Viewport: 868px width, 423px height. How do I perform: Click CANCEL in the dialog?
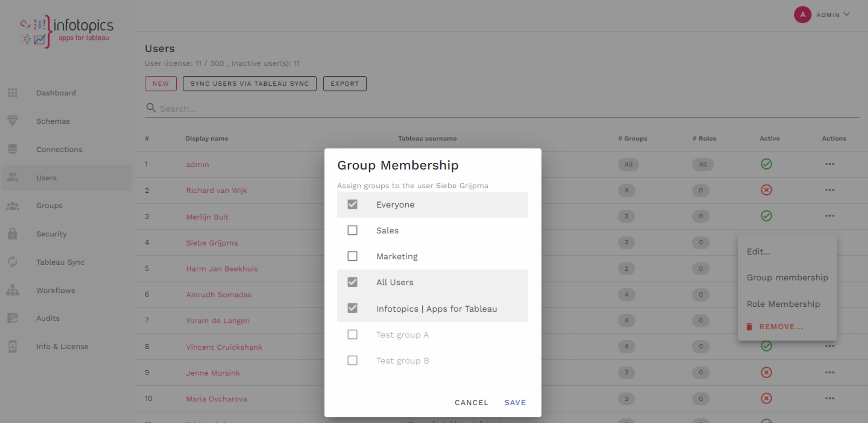471,402
